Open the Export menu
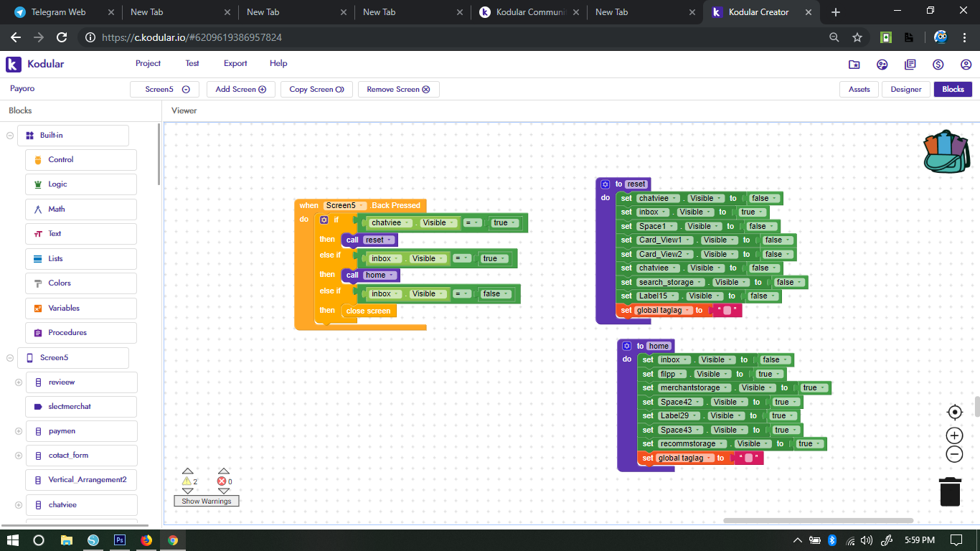980x551 pixels. (x=235, y=63)
